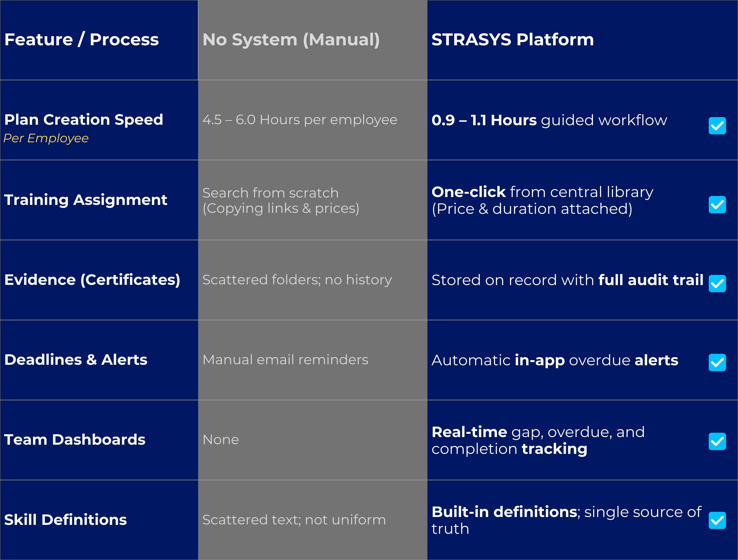
Task: Click the Training Assignment checkmark
Action: [x=717, y=205]
